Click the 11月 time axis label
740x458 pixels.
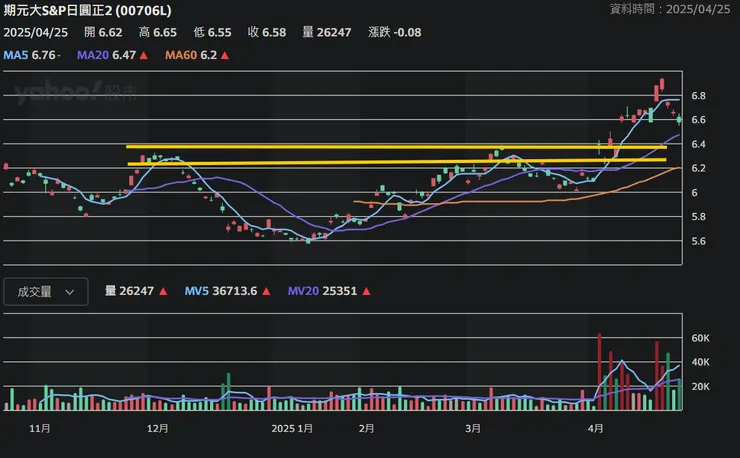[40, 428]
